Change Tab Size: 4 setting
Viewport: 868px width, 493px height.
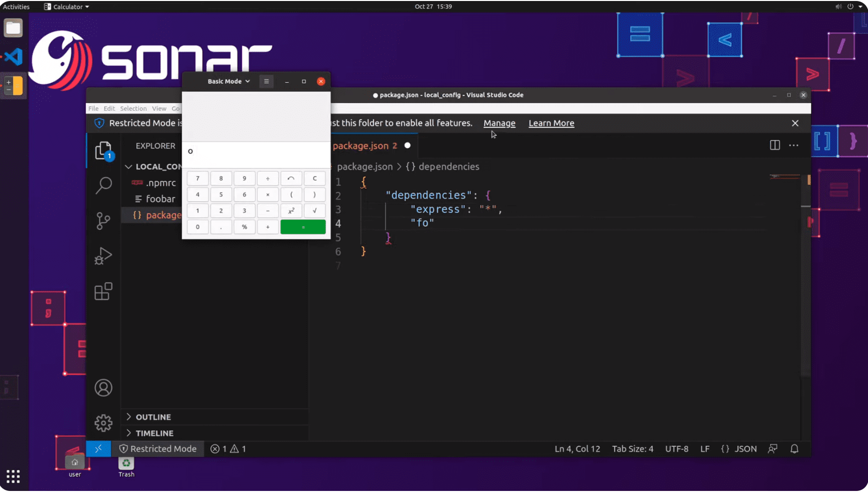(632, 449)
